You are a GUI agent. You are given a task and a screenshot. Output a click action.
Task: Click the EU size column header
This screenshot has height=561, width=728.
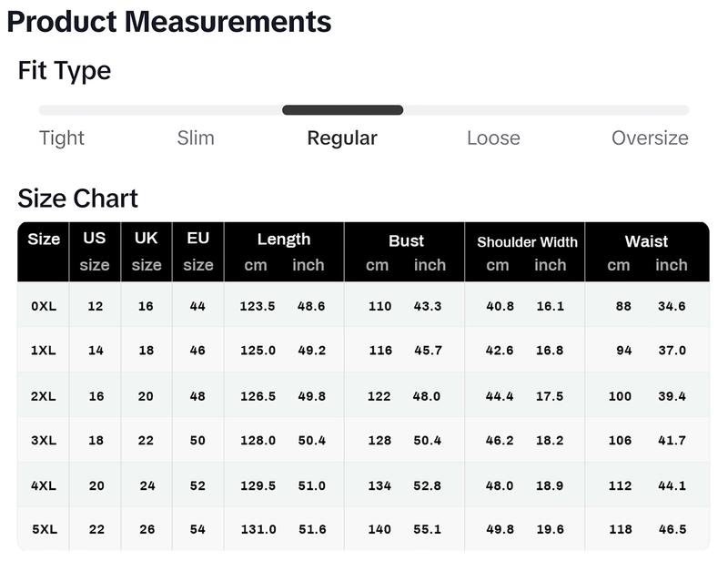click(x=198, y=252)
